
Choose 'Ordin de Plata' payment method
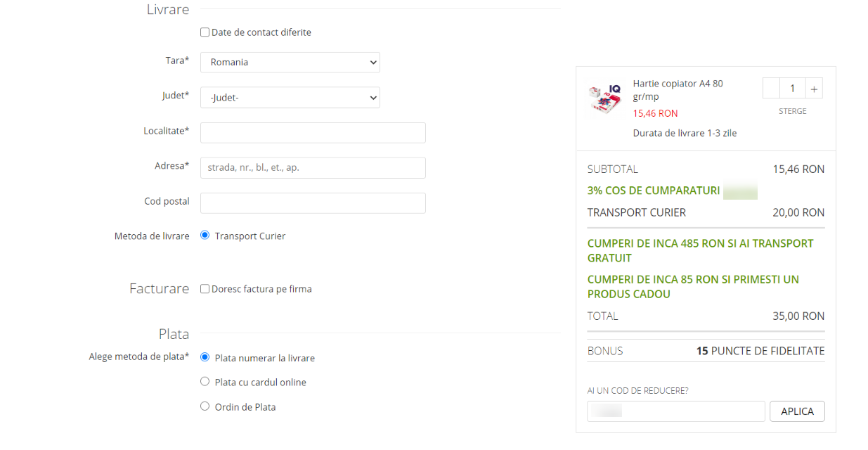click(x=205, y=406)
